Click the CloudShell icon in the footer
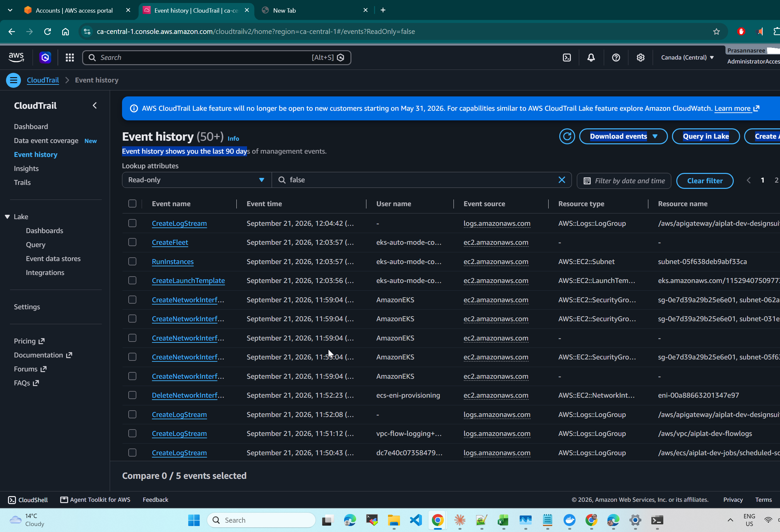Screen dimensions: 780x532 [x=12, y=500]
